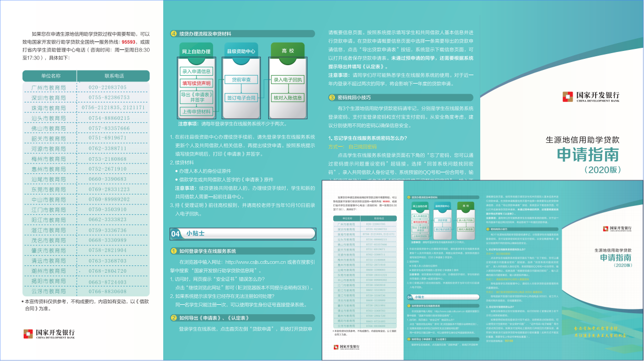Click phone number 0768-2804720 in the large table
Screen dimensions: 644x361
[108, 271]
